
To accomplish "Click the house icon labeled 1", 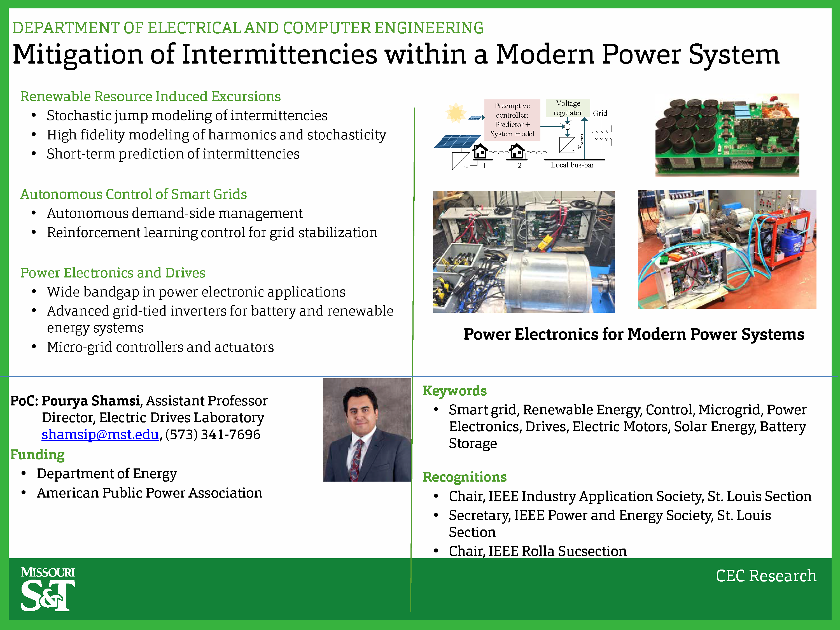I will click(480, 151).
